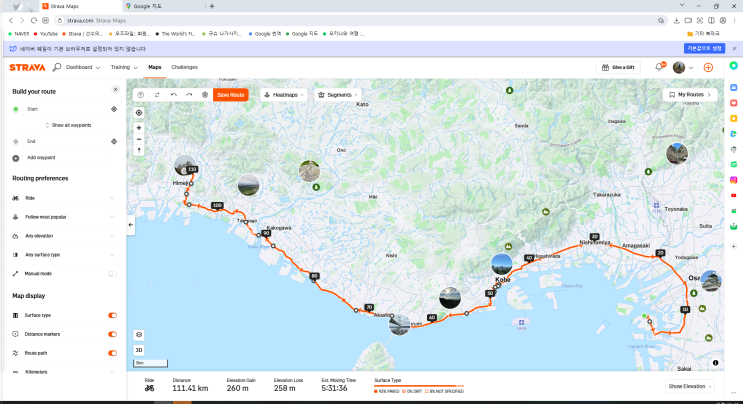Disable the Distance markers switch
Image resolution: width=743 pixels, height=404 pixels.
coord(112,334)
